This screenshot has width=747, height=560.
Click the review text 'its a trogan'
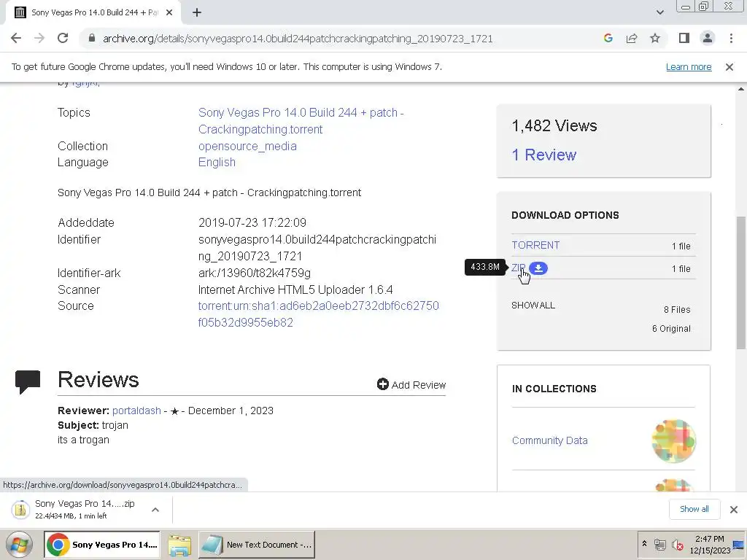point(83,440)
